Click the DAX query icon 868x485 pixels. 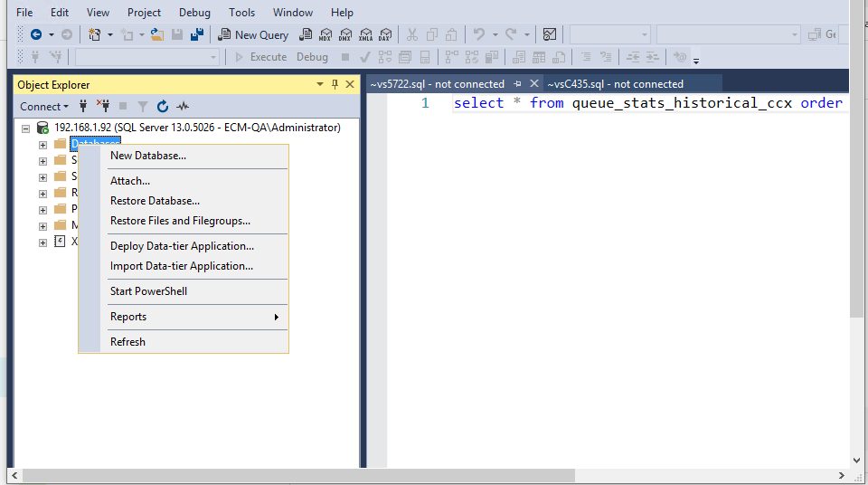click(385, 34)
